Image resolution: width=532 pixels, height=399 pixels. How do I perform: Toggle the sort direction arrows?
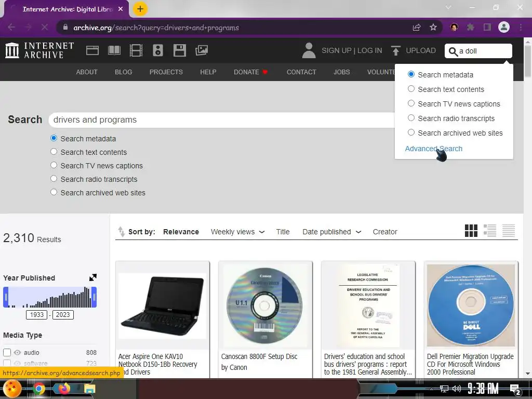121,231
